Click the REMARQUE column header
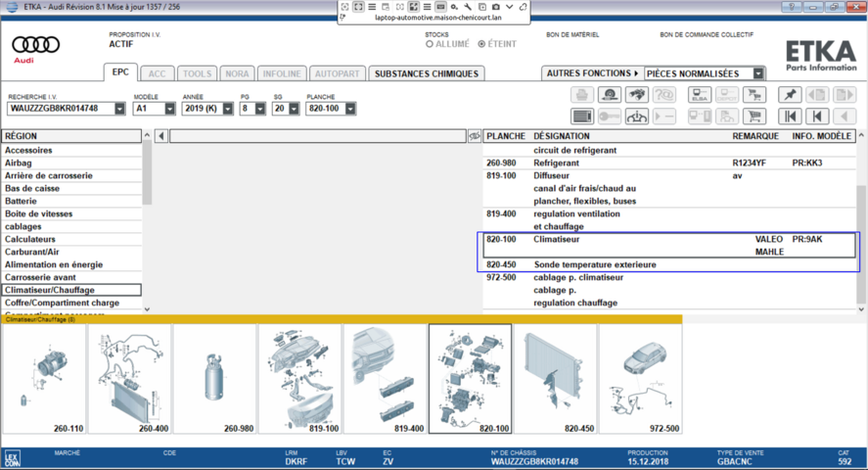868x470 pixels. 755,136
